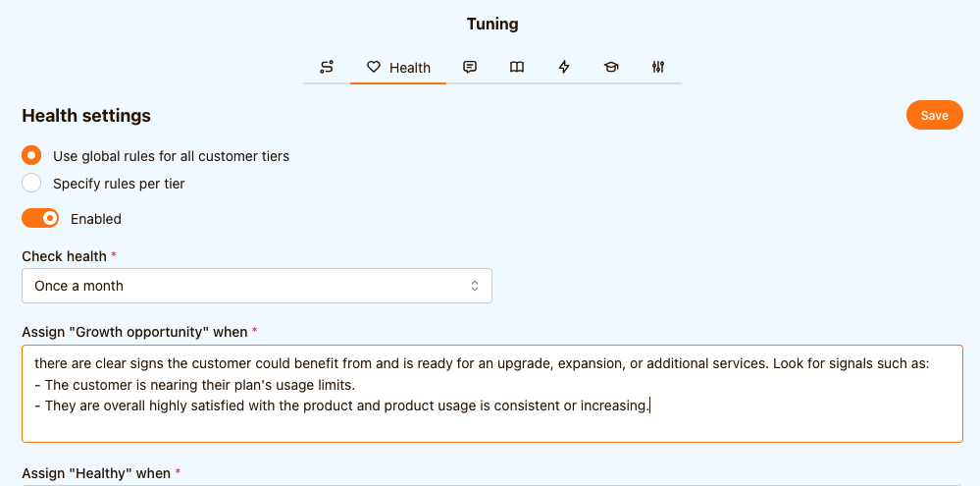Select the Health tab label
The image size is (980, 486).
click(409, 68)
